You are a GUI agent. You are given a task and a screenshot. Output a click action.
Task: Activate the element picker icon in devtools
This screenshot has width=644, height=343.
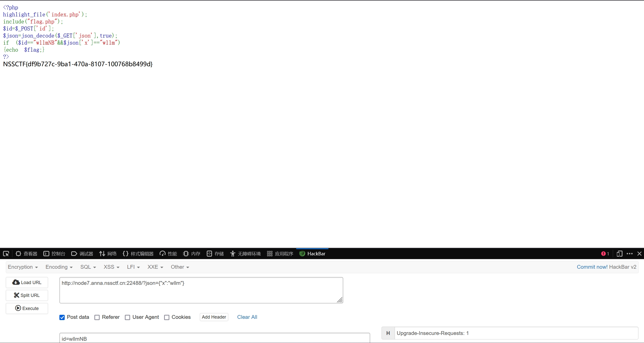pos(6,254)
